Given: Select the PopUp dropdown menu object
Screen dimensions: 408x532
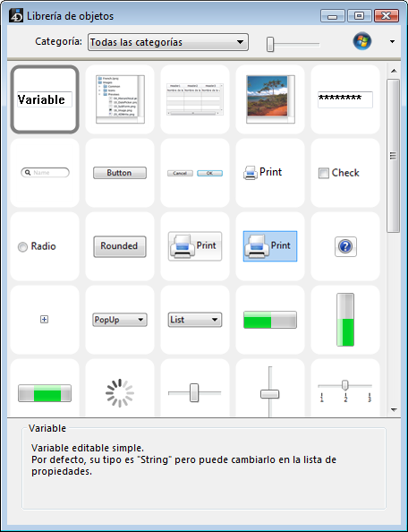Looking at the screenshot, I should click(120, 320).
